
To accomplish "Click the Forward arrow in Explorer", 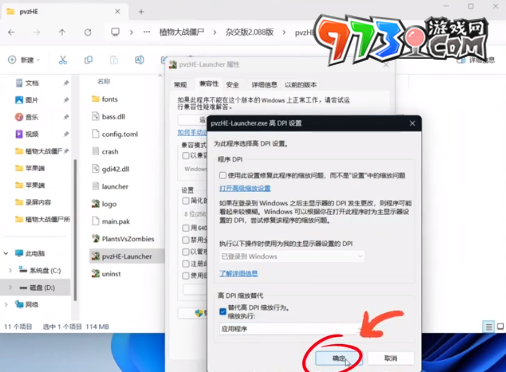I will [37, 32].
